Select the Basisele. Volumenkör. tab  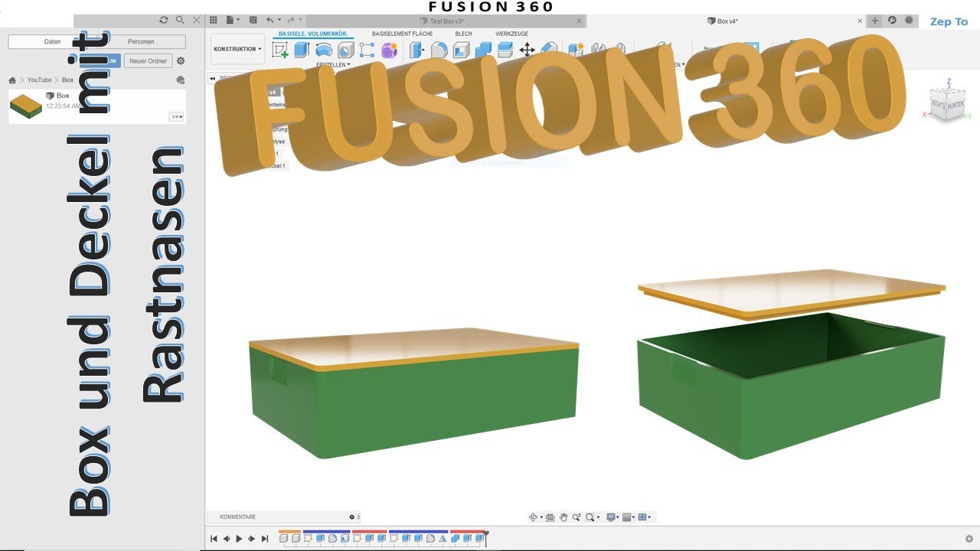coord(313,34)
